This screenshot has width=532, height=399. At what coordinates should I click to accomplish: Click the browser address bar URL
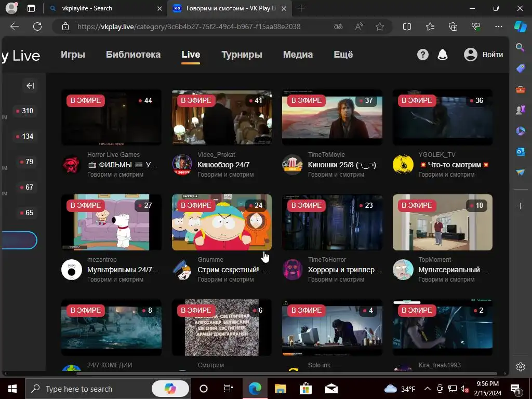click(x=189, y=26)
